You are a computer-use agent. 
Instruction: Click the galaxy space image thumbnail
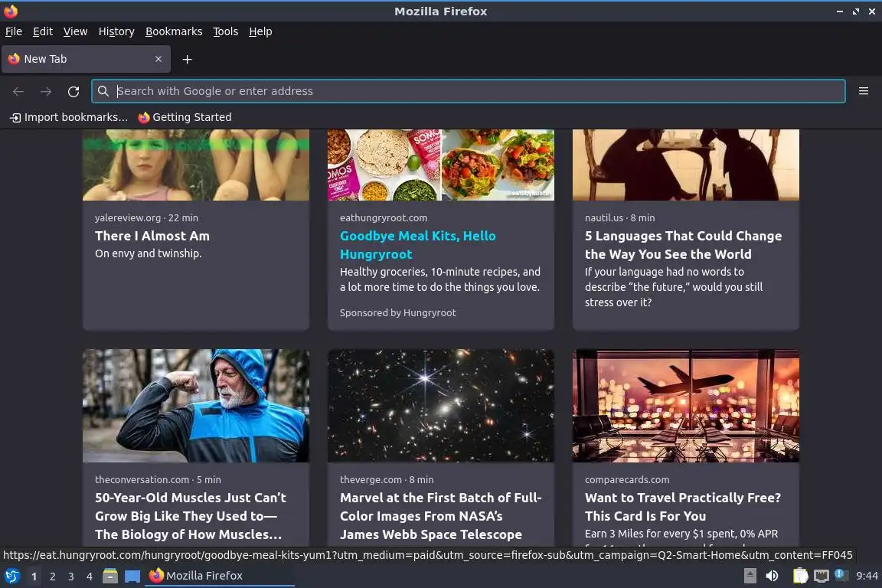[x=441, y=406]
